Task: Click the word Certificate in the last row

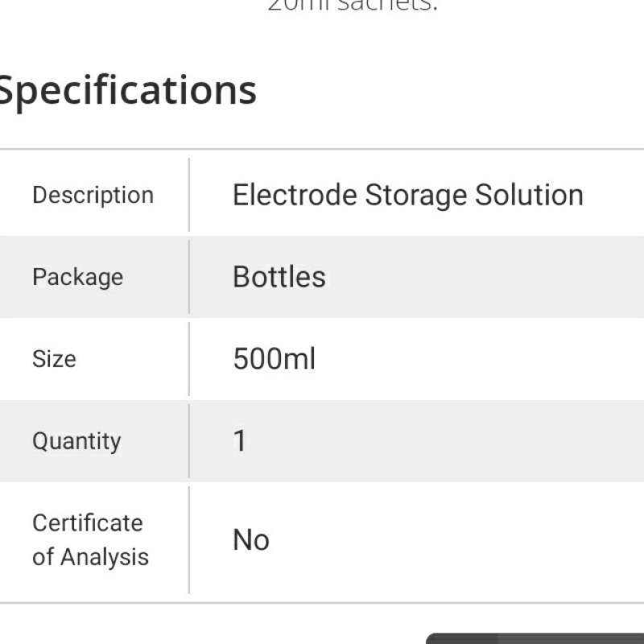Action: point(87,523)
